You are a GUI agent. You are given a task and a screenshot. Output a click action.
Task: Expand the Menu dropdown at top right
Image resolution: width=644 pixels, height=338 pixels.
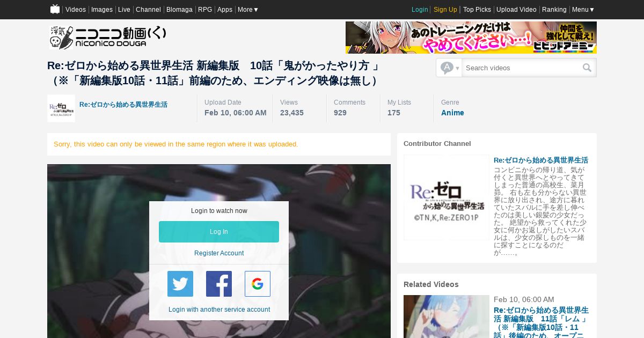pyautogui.click(x=583, y=10)
